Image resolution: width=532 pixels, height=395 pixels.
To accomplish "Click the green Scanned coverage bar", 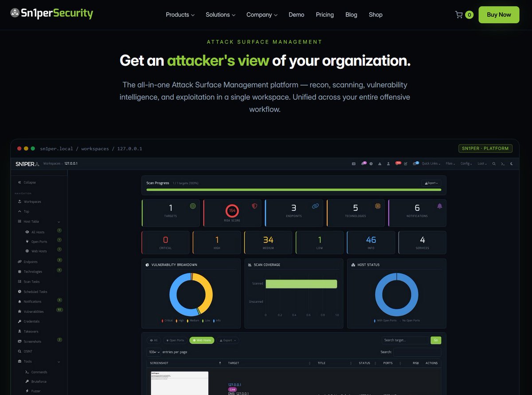I will coord(301,284).
